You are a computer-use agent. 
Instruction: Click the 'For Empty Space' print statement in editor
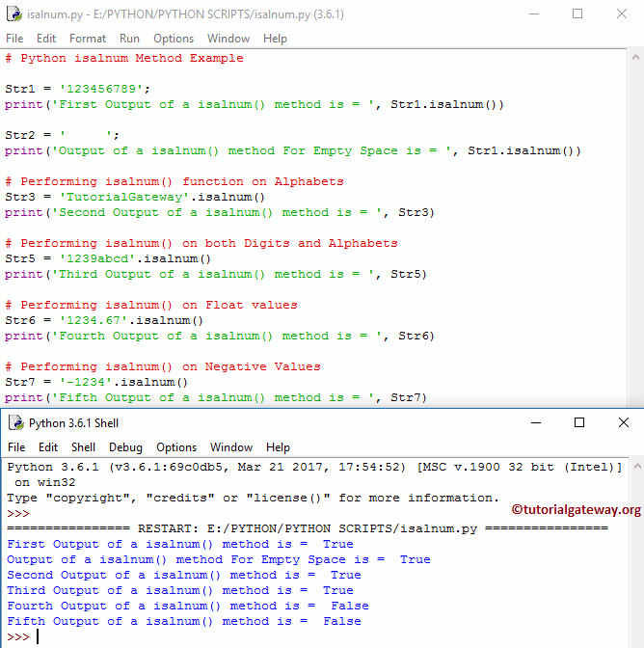(x=293, y=150)
